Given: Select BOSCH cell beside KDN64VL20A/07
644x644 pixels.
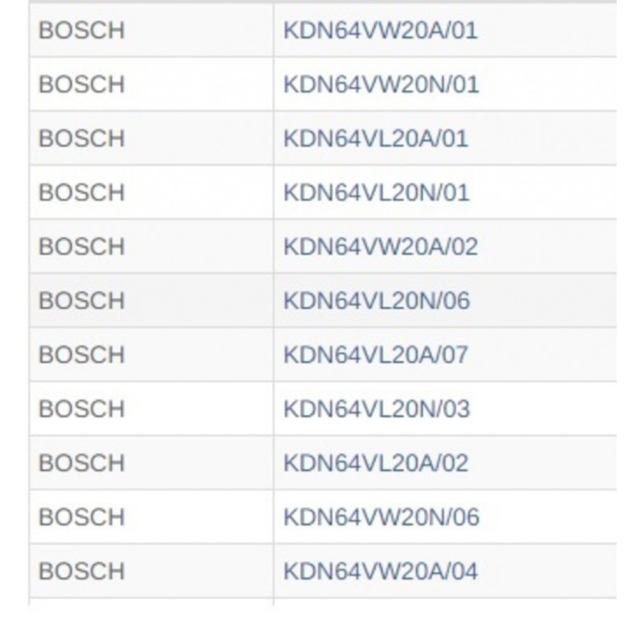Looking at the screenshot, I should [151, 355].
